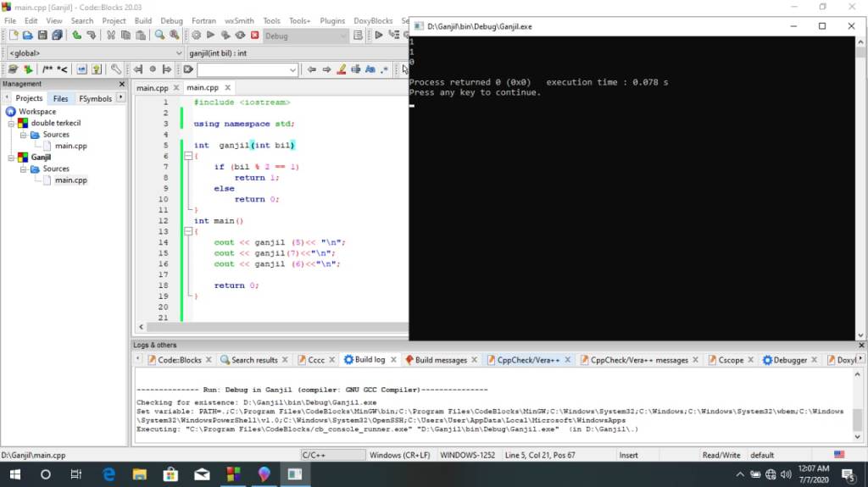The height and width of the screenshot is (487, 868).
Task: Switch to the Build messages tab
Action: tap(440, 360)
